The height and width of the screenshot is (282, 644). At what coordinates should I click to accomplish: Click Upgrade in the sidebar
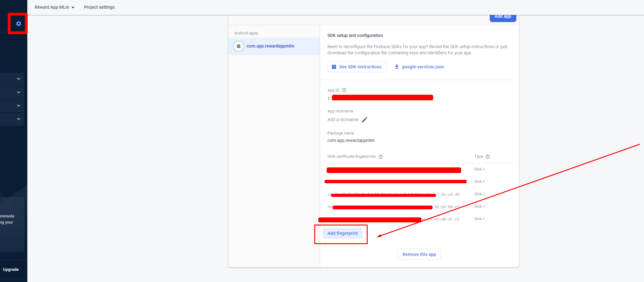point(11,270)
